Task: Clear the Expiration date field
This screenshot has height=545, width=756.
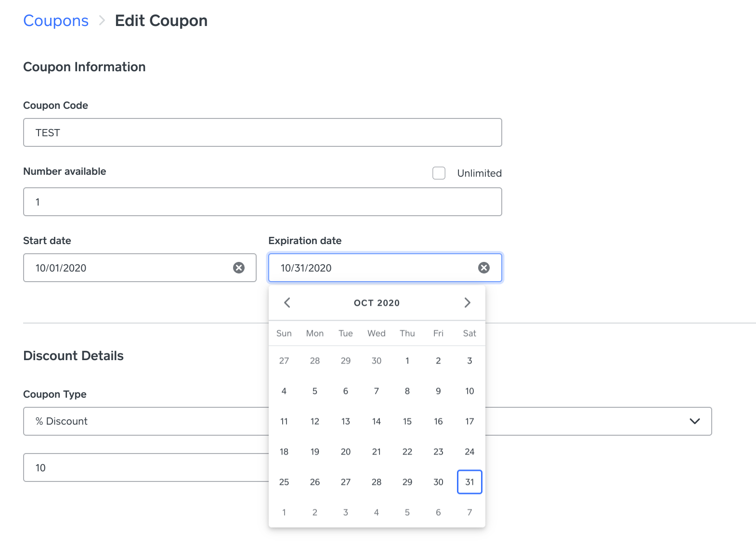Action: [x=484, y=268]
